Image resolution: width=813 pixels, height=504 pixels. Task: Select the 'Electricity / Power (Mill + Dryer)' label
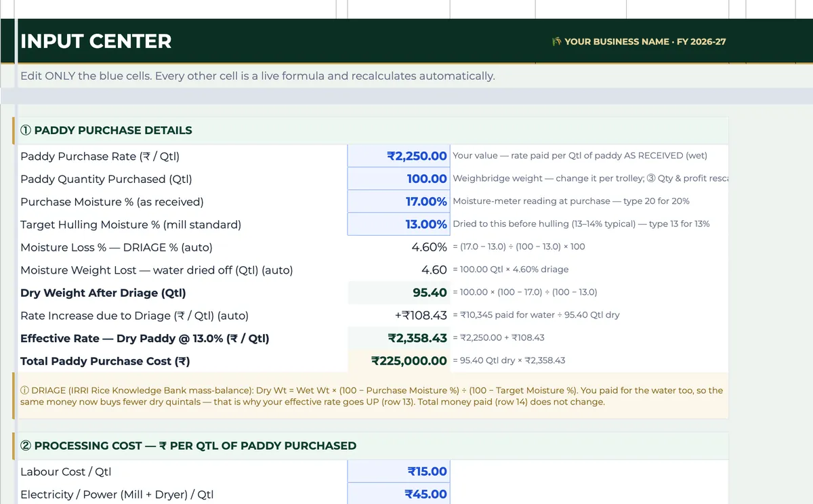[x=117, y=495]
